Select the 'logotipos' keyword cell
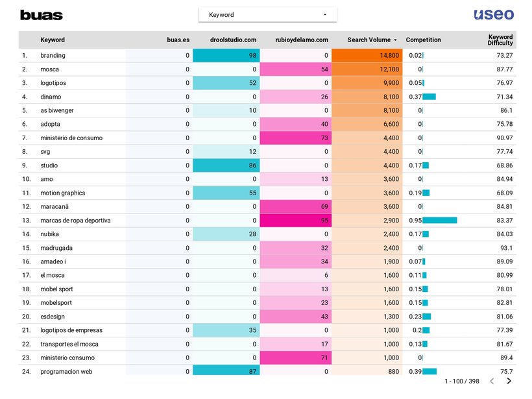Viewport: 532px width, 399px height. pyautogui.click(x=53, y=83)
